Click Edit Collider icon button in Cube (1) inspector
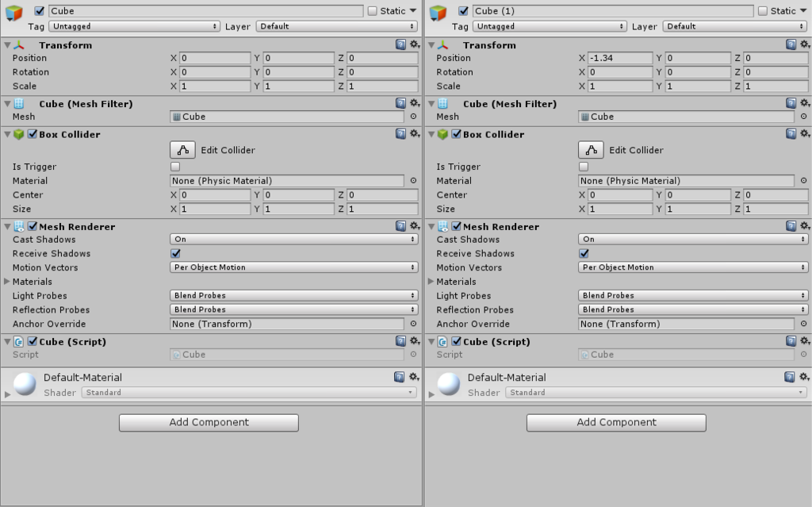The image size is (812, 507). 591,150
